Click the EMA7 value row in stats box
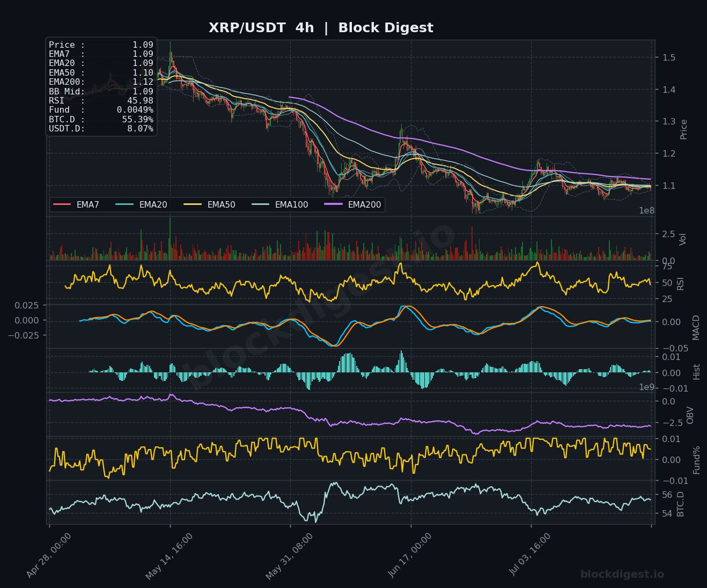The width and height of the screenshot is (707, 588). coord(101,54)
